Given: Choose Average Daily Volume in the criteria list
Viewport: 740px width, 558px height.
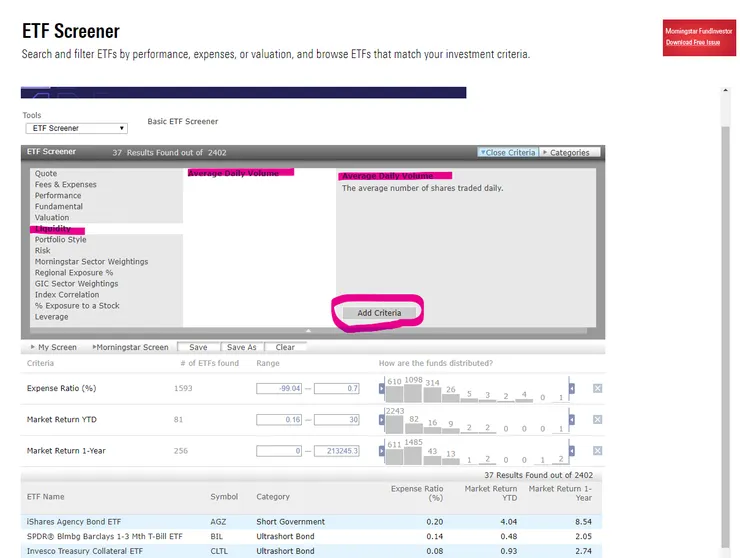Looking at the screenshot, I should point(234,173).
